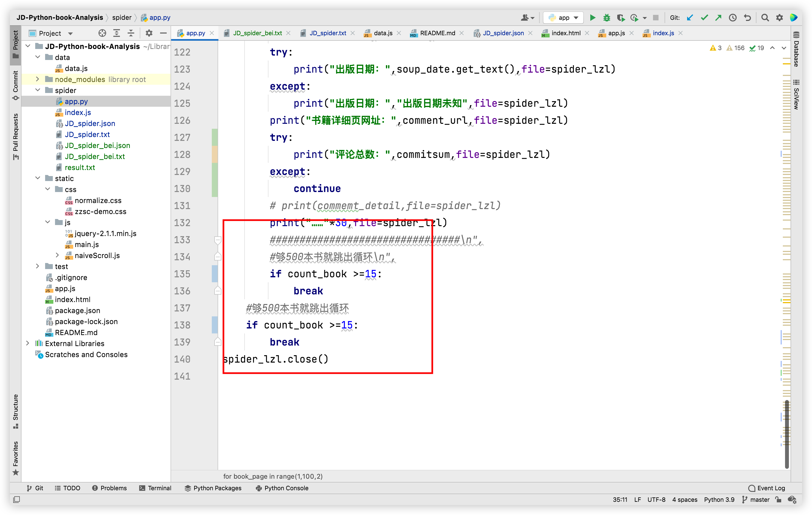Switch to the JD_spider_bei.txt tab
The height and width of the screenshot is (515, 812).
tap(257, 33)
